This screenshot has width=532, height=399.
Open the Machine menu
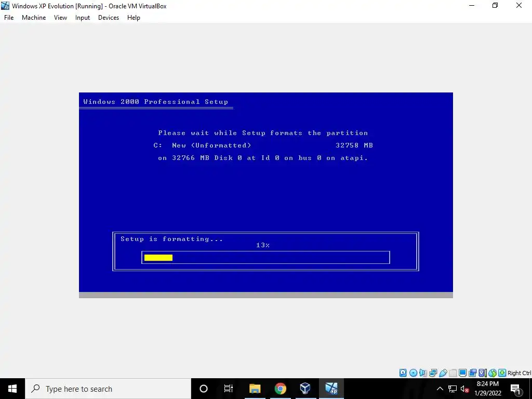(x=34, y=18)
